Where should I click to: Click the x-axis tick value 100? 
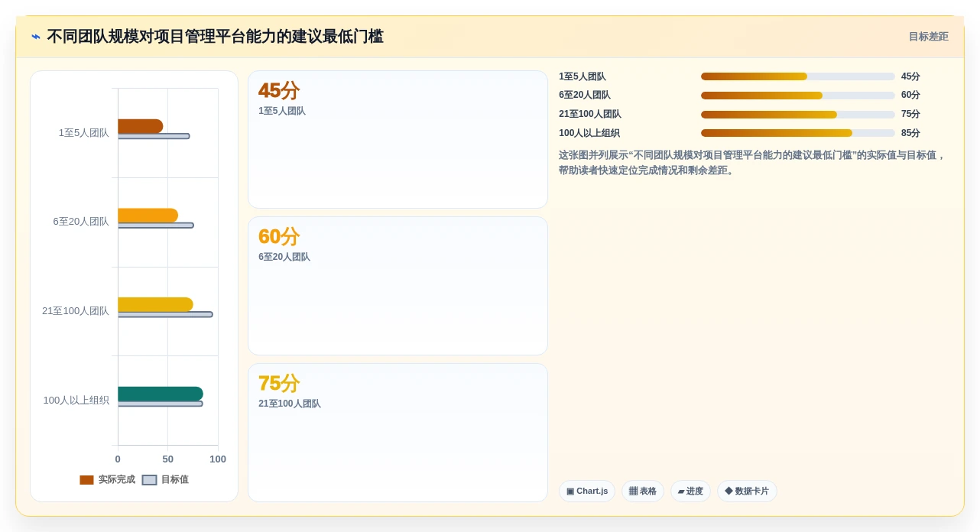(218, 459)
